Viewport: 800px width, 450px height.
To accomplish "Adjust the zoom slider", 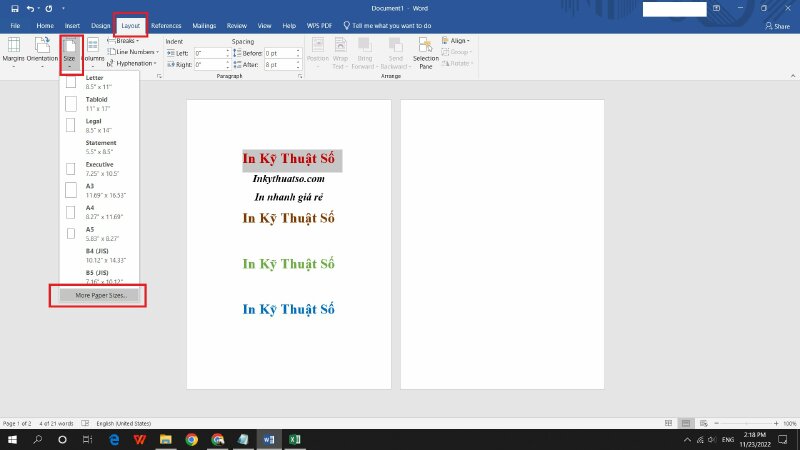I will (746, 423).
